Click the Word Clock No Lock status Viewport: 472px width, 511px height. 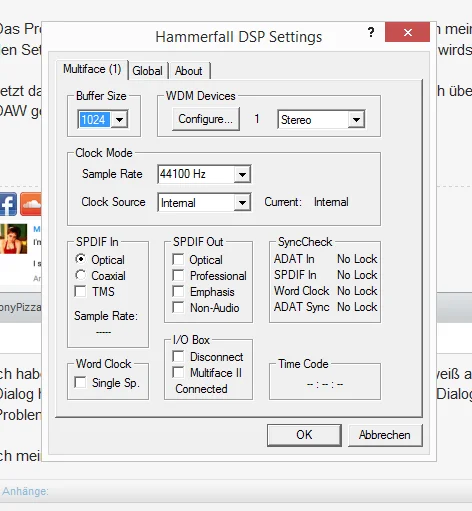357,291
